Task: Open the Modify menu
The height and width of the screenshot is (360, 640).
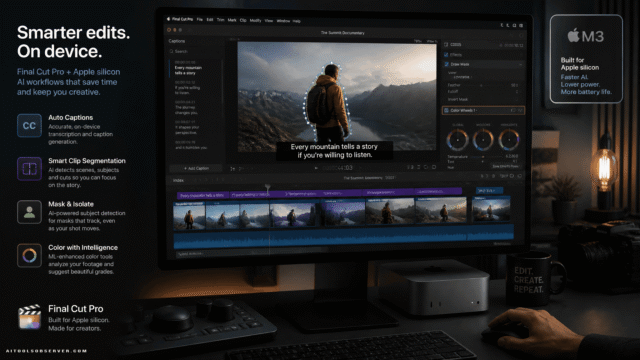Action: pyautogui.click(x=256, y=20)
